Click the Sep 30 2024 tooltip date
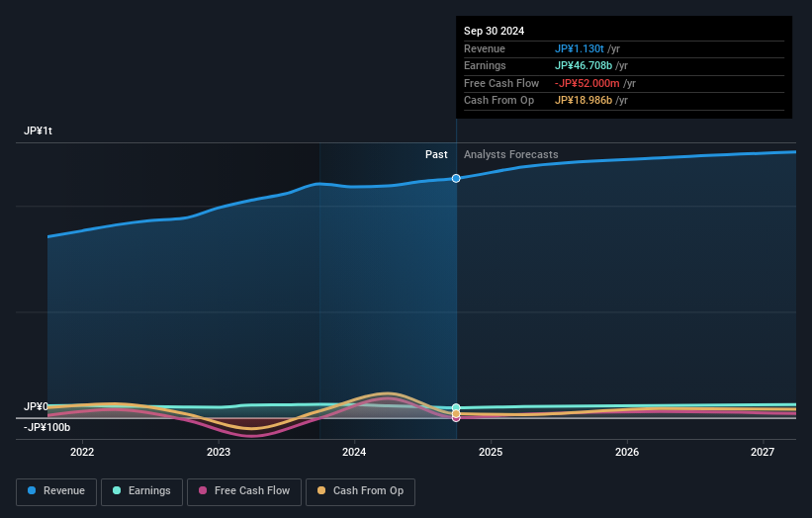Screen dimensions: 812x518 [x=495, y=31]
